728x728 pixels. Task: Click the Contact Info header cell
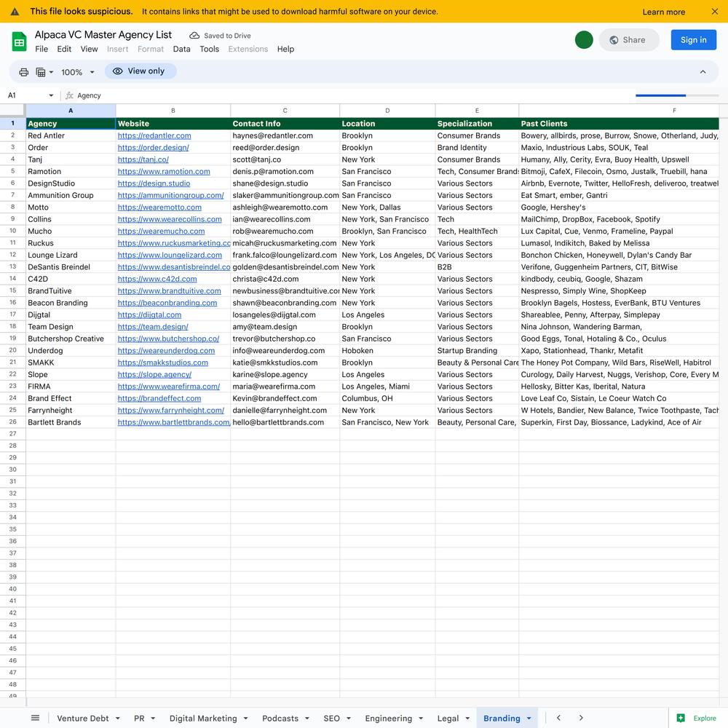click(285, 124)
